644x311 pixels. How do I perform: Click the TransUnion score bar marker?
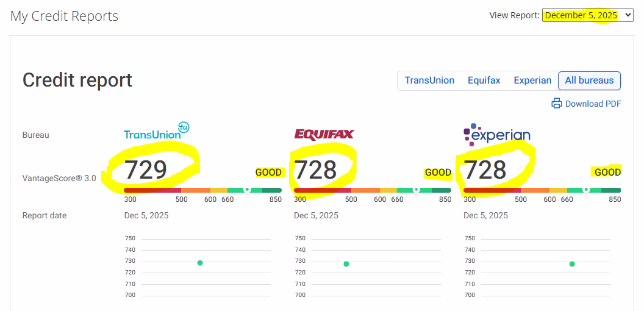tap(247, 190)
